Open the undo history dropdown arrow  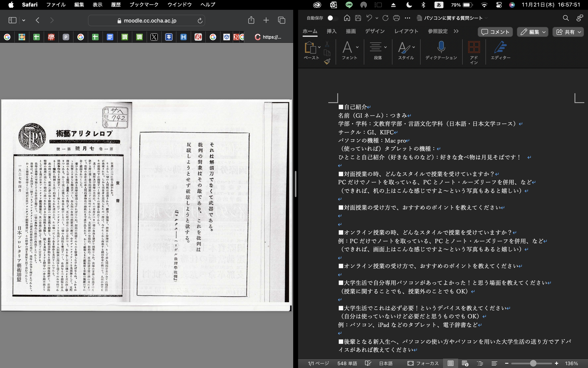377,18
